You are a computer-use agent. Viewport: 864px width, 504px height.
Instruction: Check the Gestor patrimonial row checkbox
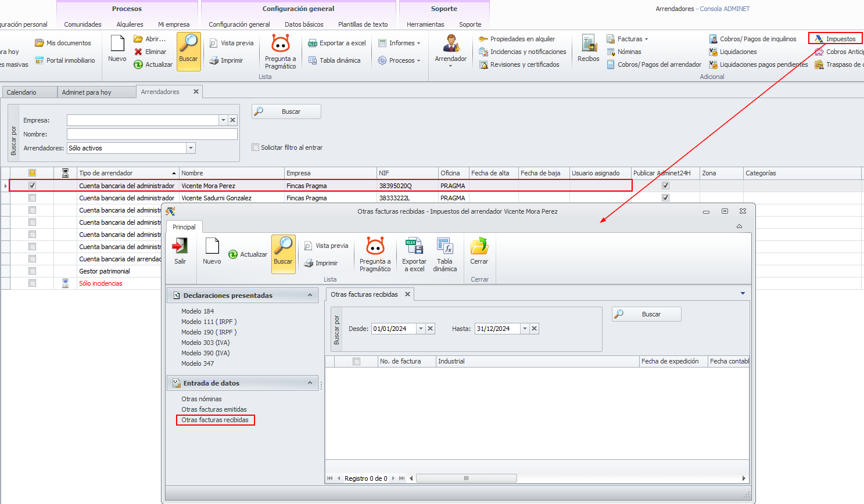pyautogui.click(x=33, y=271)
